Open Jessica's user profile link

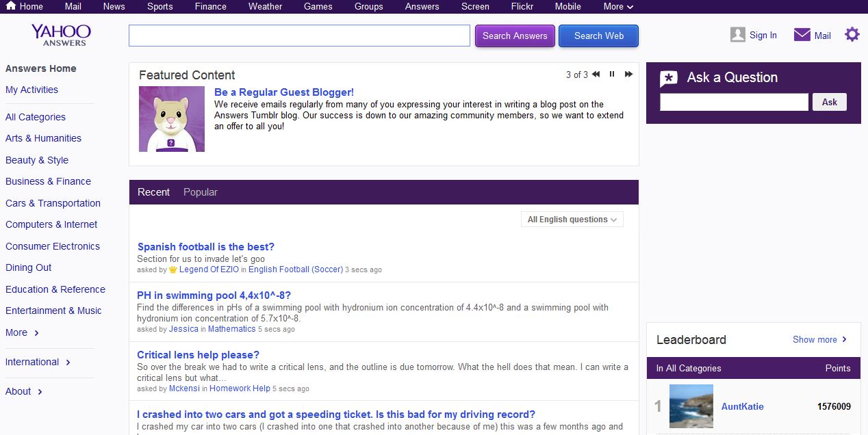point(183,329)
